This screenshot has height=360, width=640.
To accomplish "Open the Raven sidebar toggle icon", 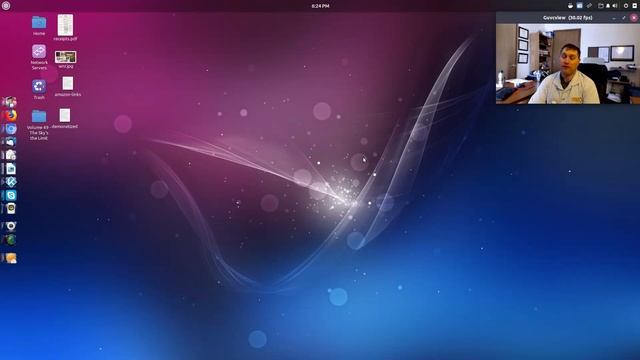I will [635, 6].
